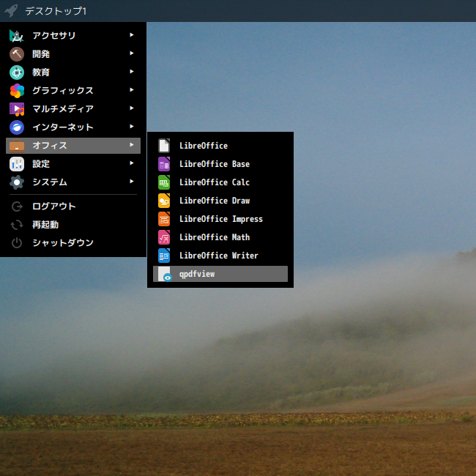Expand the インターネット submenu arrow
The width and height of the screenshot is (476, 476).
click(132, 126)
